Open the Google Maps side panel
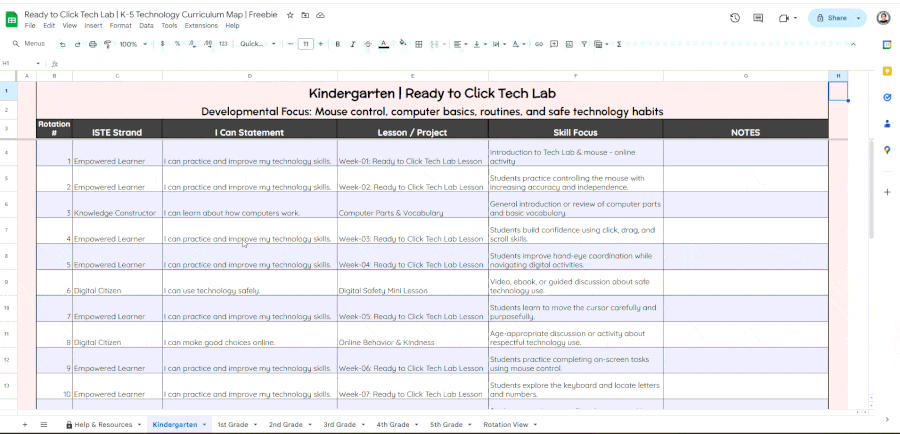Viewport: 900px width, 434px height. point(887,150)
